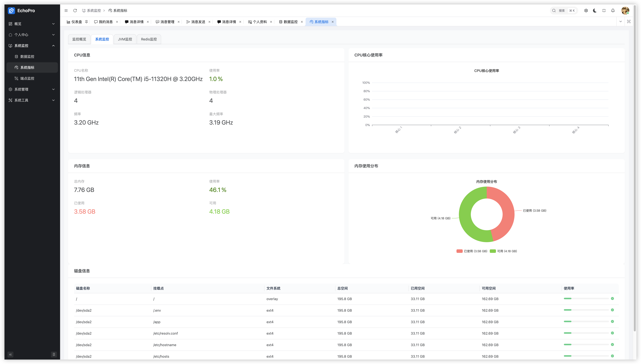641x364 pixels.
Task: Click the user avatar picture
Action: tap(625, 11)
